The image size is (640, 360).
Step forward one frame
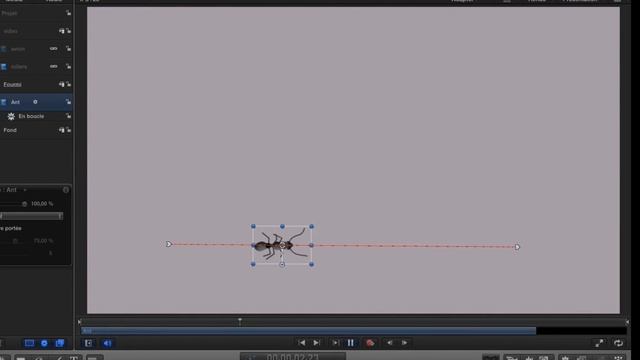tap(404, 343)
